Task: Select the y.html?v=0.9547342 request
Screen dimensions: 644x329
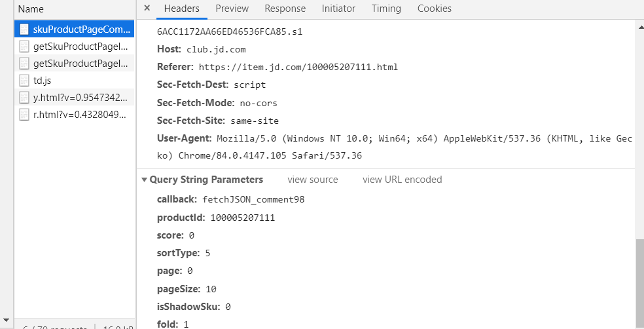Action: coord(80,98)
